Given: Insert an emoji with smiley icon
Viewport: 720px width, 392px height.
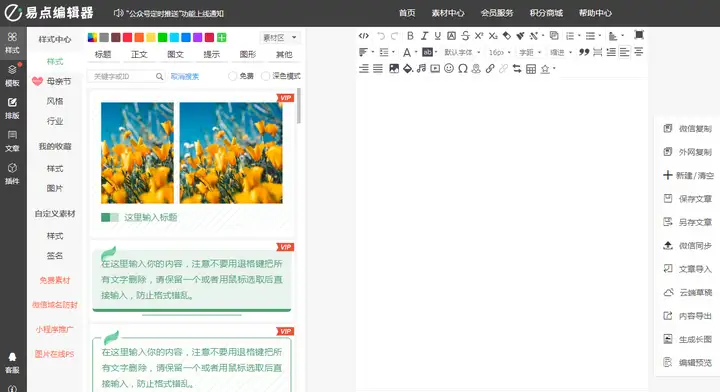Looking at the screenshot, I should pos(449,69).
